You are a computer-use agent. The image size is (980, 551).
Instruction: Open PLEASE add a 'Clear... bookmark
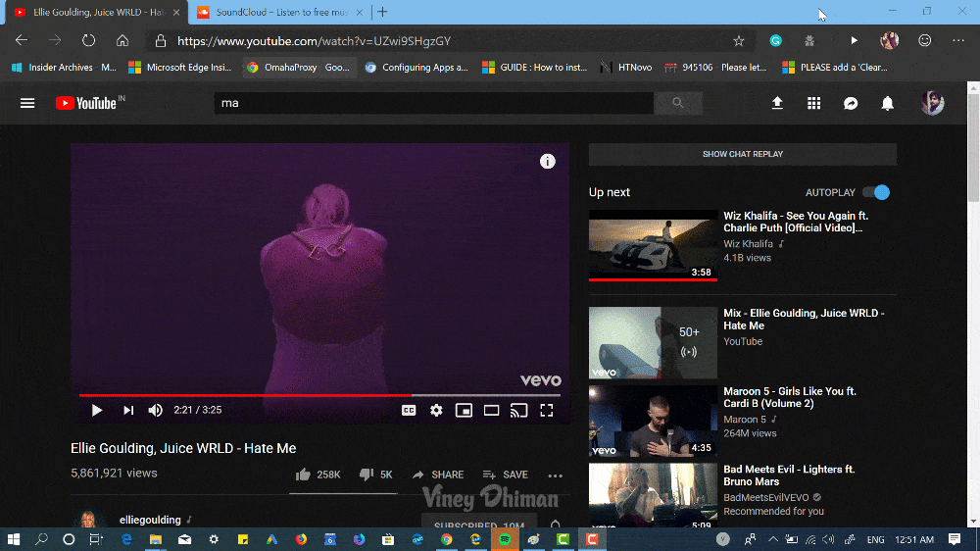[x=836, y=68]
